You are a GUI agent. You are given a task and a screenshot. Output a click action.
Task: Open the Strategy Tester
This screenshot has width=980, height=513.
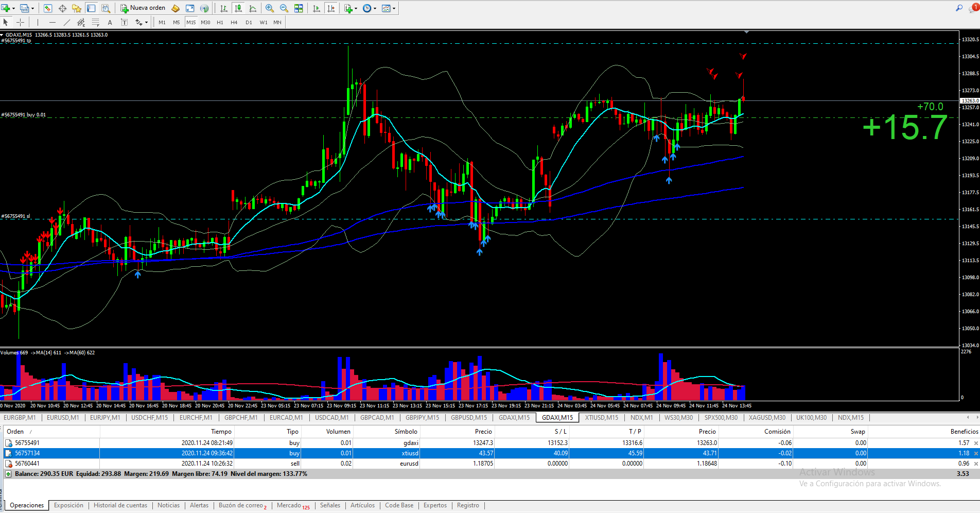click(x=106, y=8)
